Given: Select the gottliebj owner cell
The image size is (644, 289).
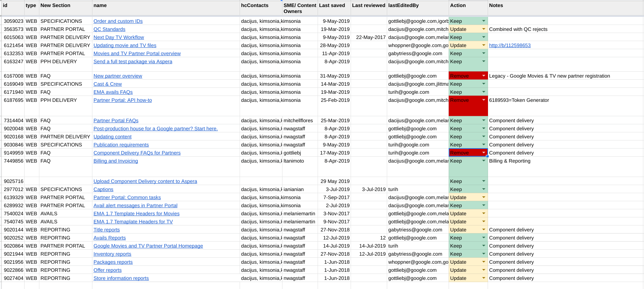Looking at the screenshot, I should (x=300, y=153).
